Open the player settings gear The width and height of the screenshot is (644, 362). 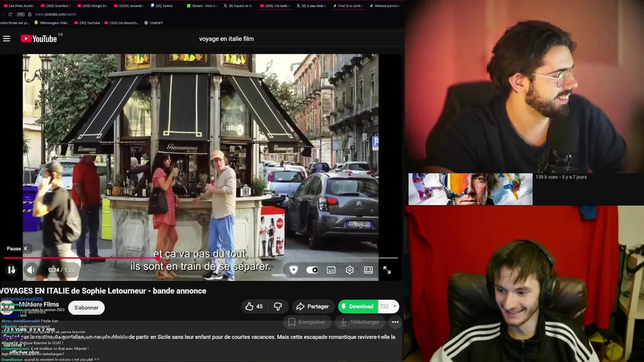pos(350,270)
